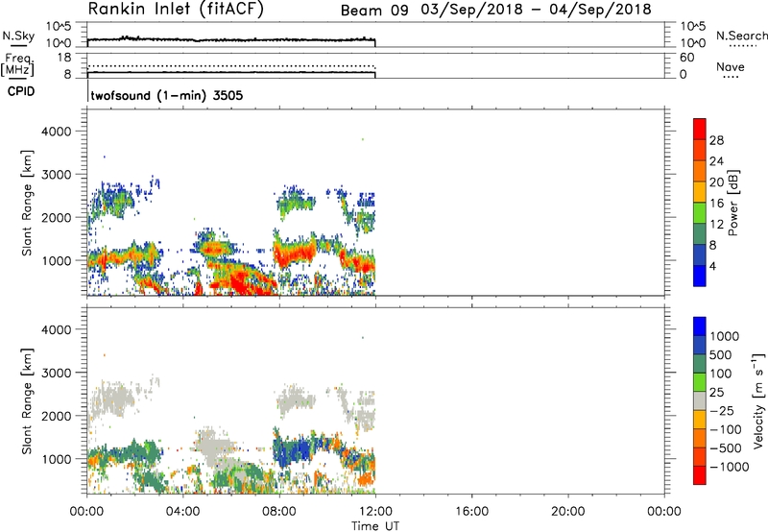The height and width of the screenshot is (532, 768).
Task: Pick the bright blue top velocity colorbar segment
Action: click(x=700, y=326)
